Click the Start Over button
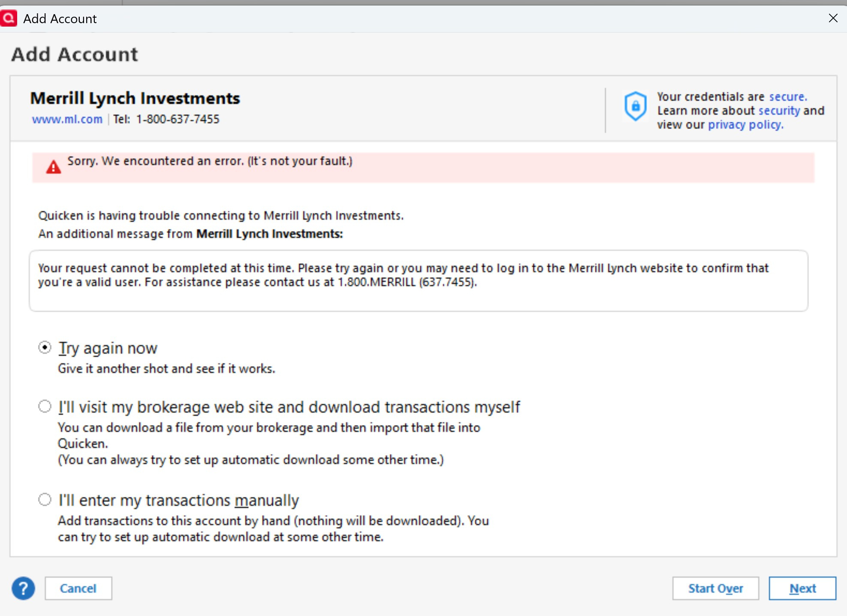Image resolution: width=847 pixels, height=616 pixels. click(x=715, y=588)
